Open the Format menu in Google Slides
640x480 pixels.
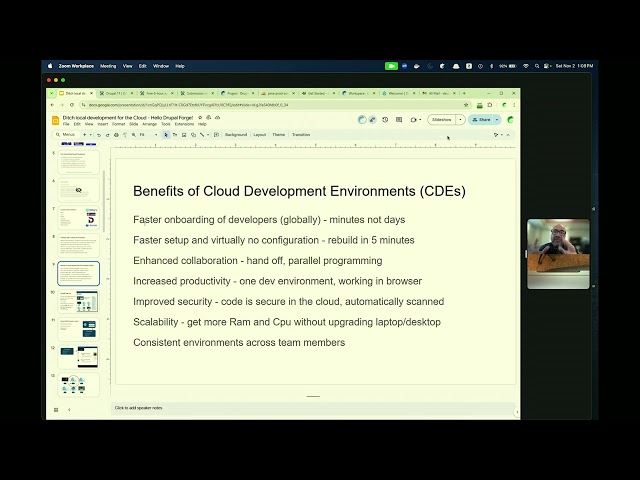(118, 124)
